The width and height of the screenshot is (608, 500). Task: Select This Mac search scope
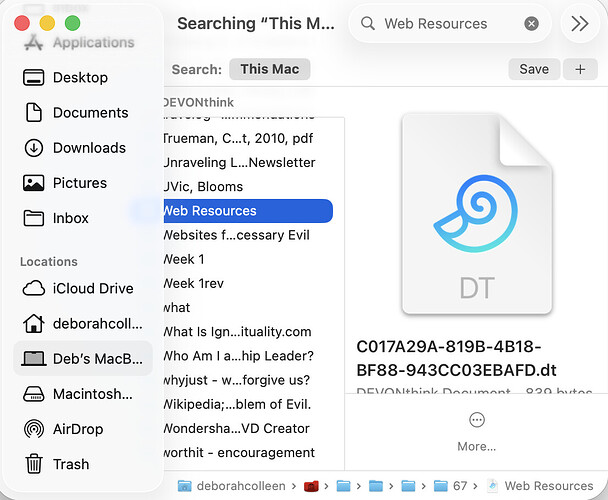point(269,69)
